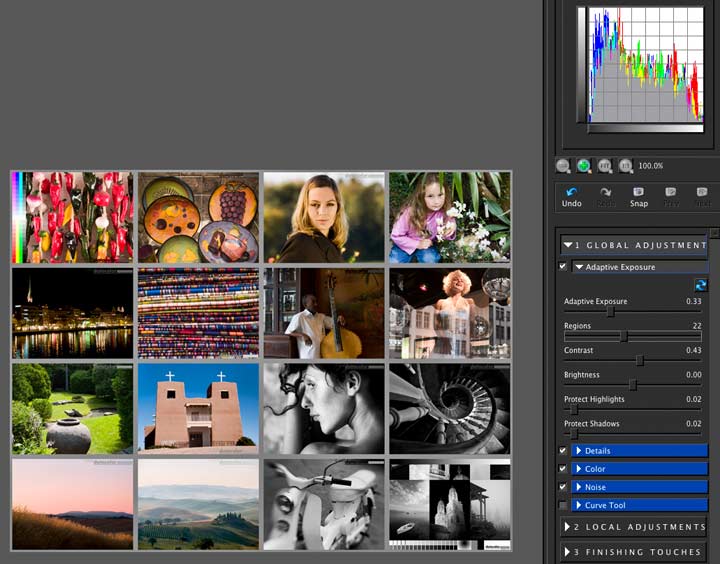
Task: Click the 1:1 zoom icon
Action: tap(625, 165)
